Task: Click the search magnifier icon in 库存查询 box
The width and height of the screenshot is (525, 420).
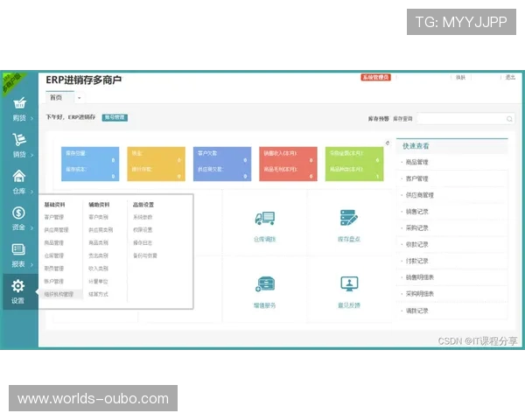Action: pyautogui.click(x=509, y=119)
